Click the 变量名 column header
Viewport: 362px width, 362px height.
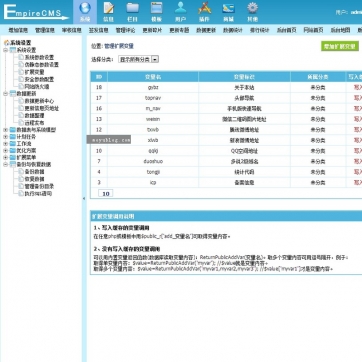click(153, 77)
